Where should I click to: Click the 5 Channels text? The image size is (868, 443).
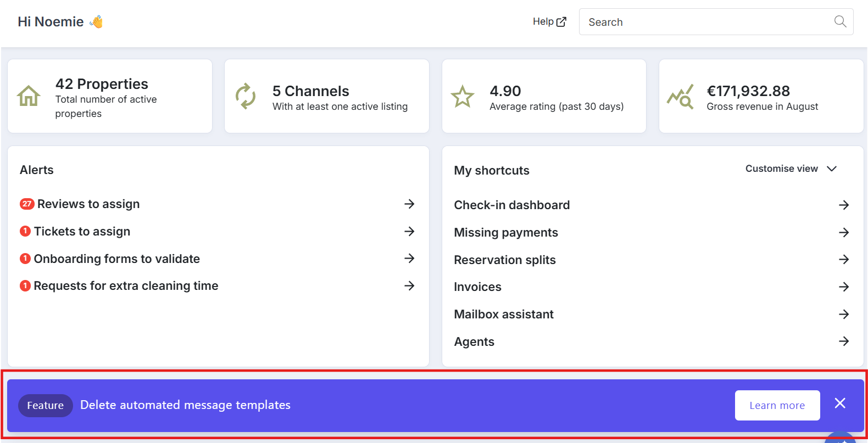311,91
